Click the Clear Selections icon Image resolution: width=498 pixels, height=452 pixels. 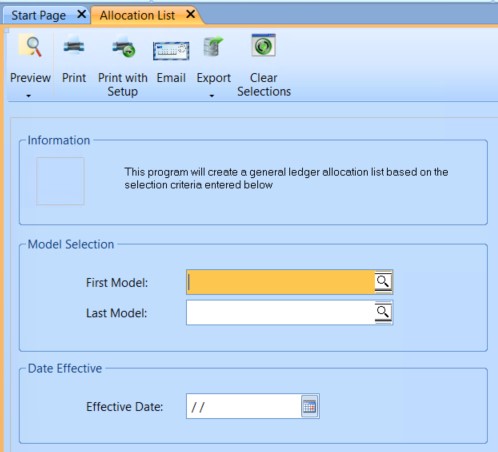(x=263, y=45)
